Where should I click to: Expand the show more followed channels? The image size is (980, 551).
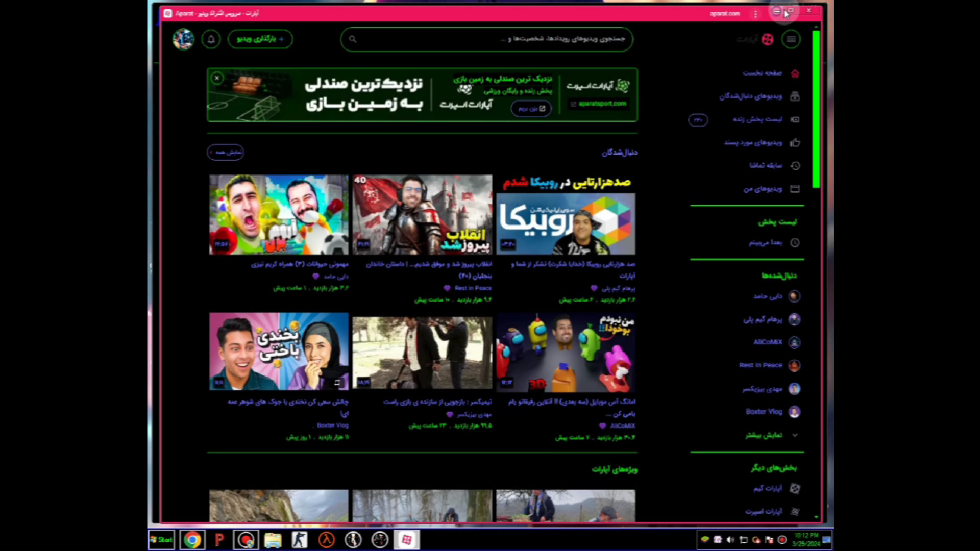[771, 435]
